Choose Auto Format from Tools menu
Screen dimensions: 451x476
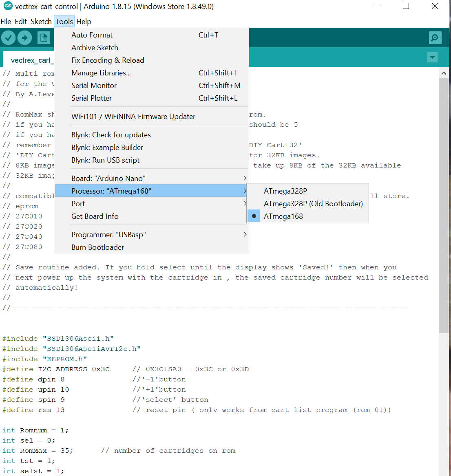(x=152, y=35)
